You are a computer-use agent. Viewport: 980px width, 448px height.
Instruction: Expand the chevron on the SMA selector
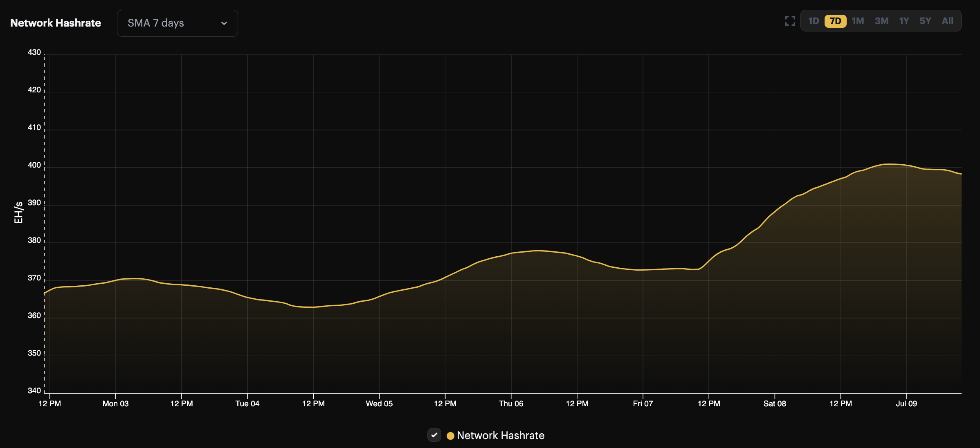(x=223, y=23)
